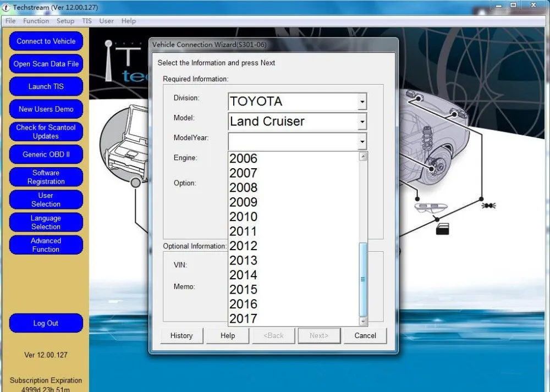This screenshot has height=392, width=550.
Task: Expand the Model dropdown showing Land Cruiser
Action: pyautogui.click(x=362, y=122)
